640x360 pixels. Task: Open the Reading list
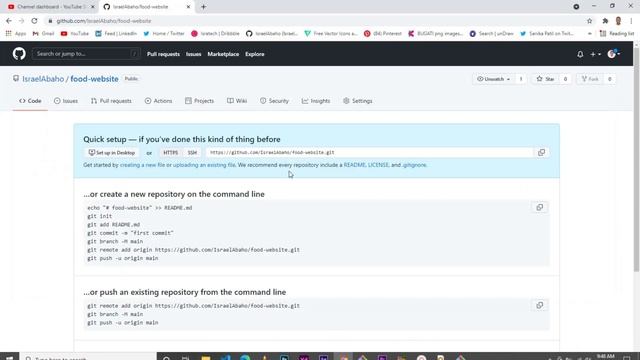617,33
